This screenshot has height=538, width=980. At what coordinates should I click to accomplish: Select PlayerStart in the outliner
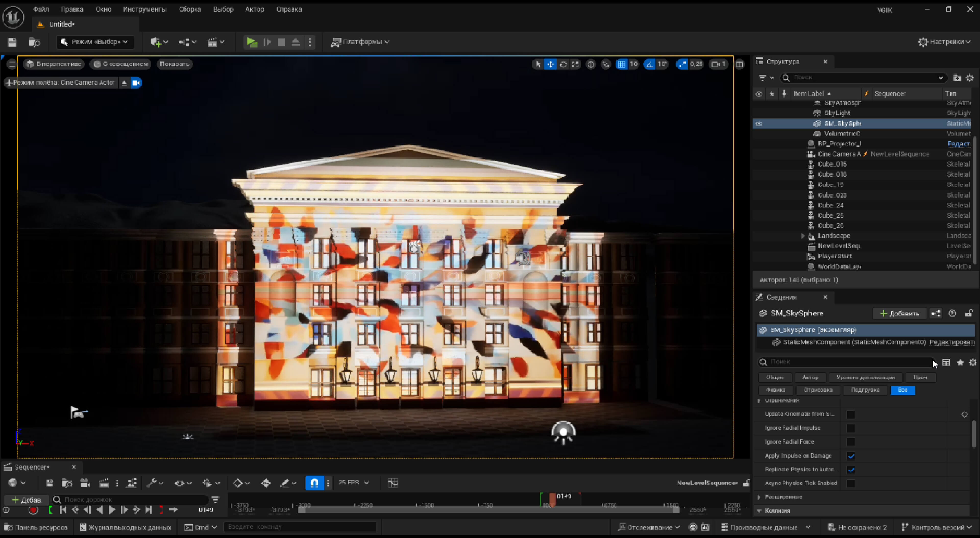pyautogui.click(x=835, y=256)
